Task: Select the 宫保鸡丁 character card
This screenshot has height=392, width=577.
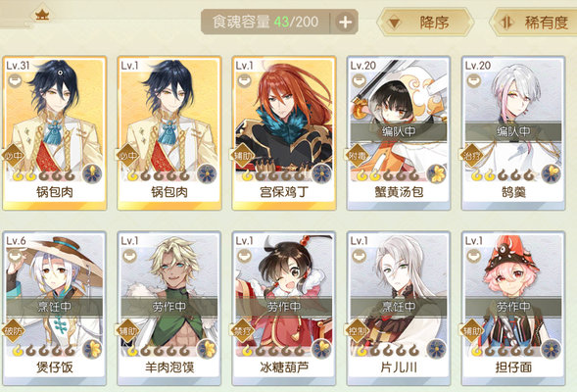Action: [x=284, y=133]
